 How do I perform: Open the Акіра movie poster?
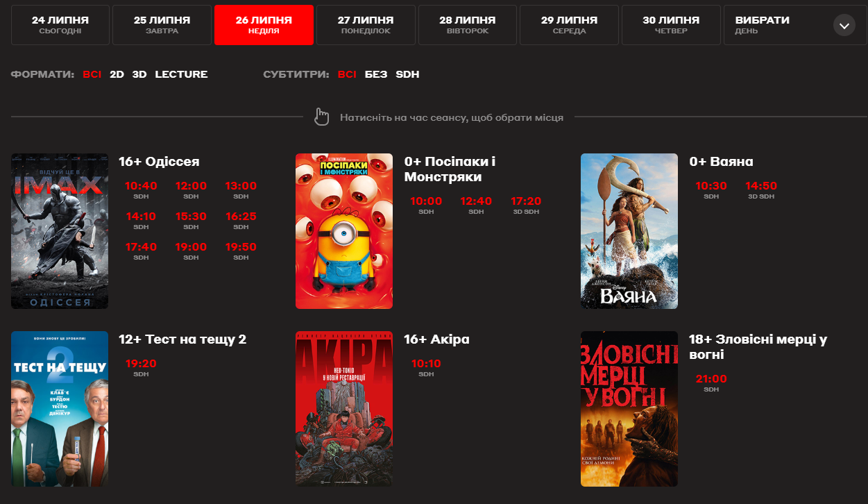pyautogui.click(x=344, y=409)
